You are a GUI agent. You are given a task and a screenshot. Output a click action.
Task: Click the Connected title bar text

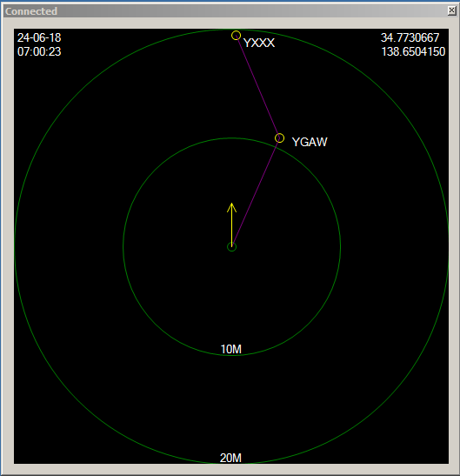[31, 11]
